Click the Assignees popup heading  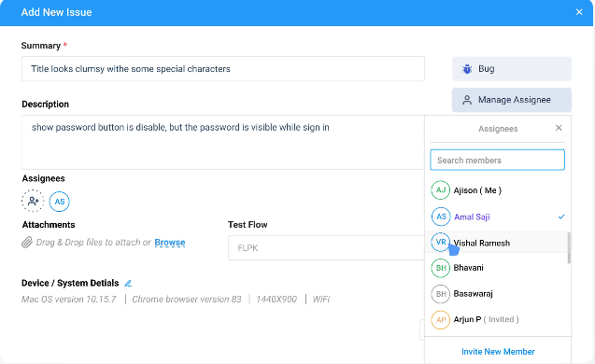tap(498, 129)
